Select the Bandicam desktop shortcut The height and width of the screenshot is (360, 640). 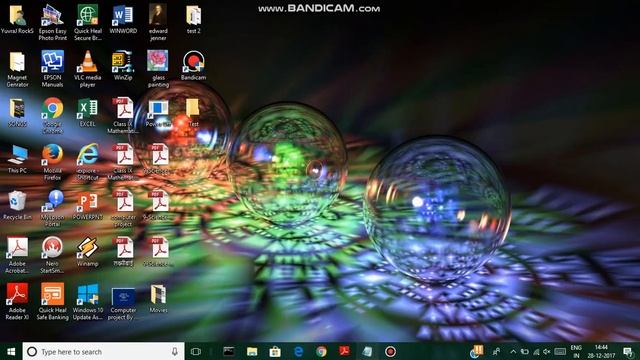coord(193,66)
